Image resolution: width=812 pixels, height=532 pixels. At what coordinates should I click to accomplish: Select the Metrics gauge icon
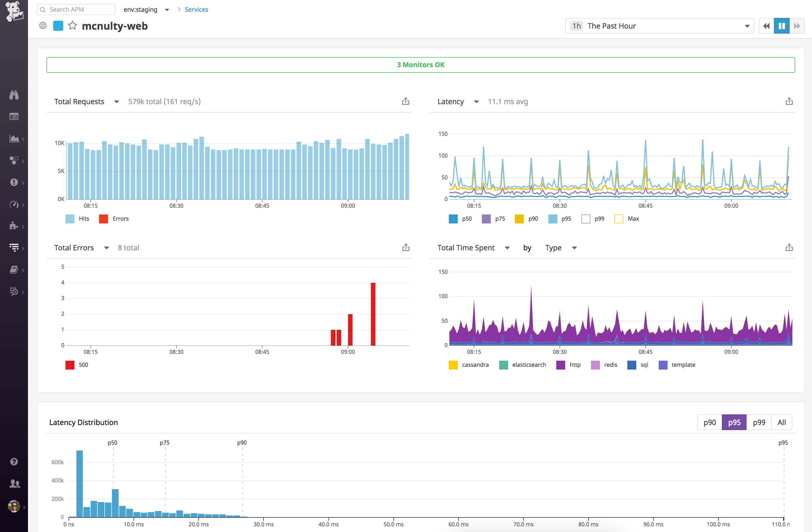click(x=14, y=204)
